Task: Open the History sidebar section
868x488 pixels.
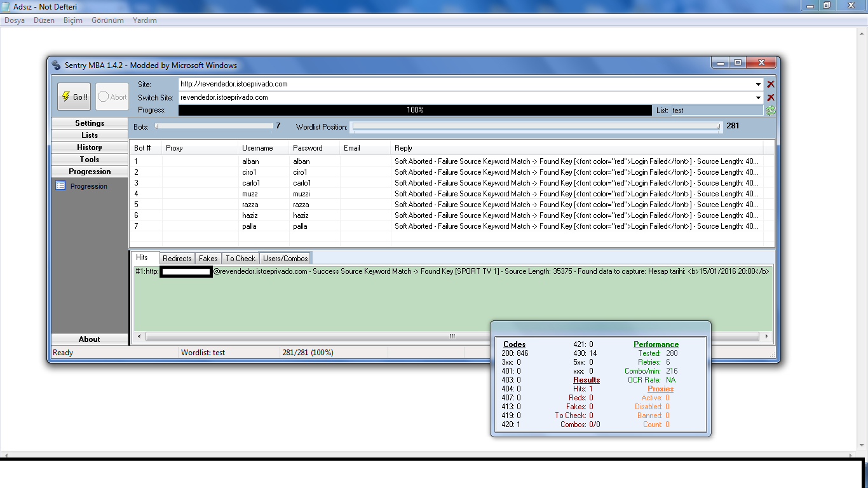Action: pos(90,147)
